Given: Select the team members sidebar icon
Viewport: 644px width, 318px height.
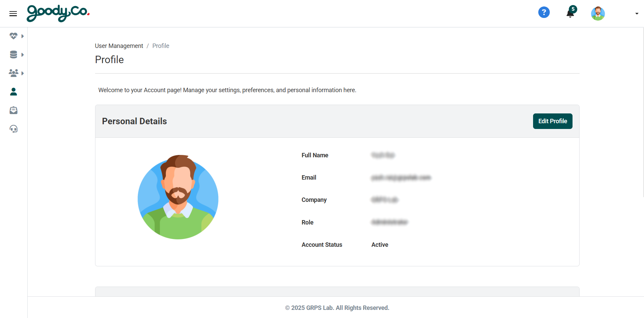Looking at the screenshot, I should point(13,73).
